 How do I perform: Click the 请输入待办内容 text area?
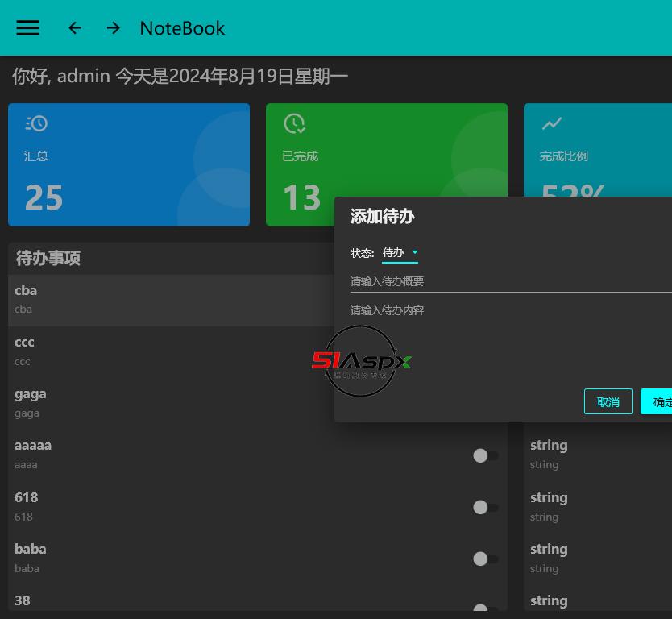point(508,339)
